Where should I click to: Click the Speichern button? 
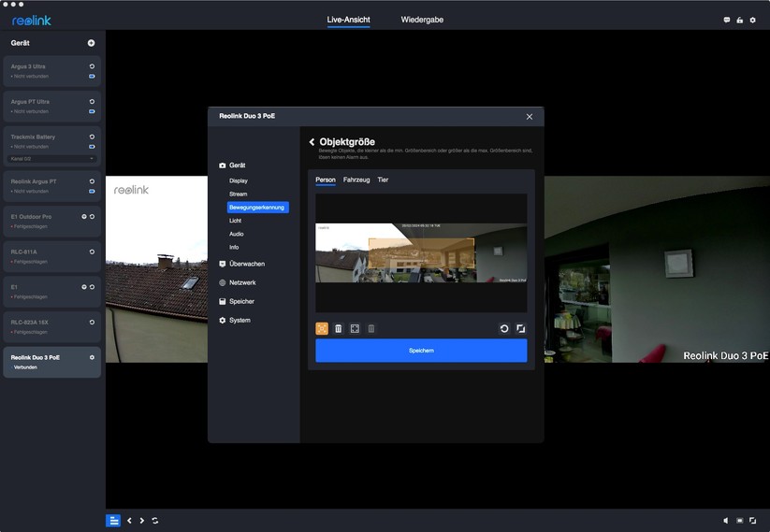point(421,351)
